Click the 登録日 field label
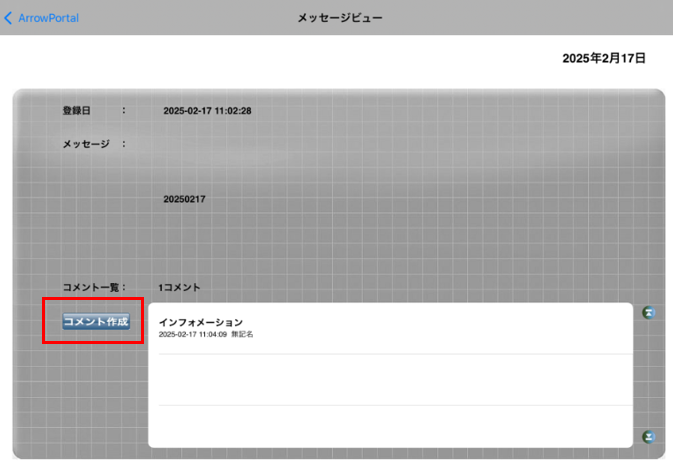The width and height of the screenshot is (673, 465). point(76,111)
